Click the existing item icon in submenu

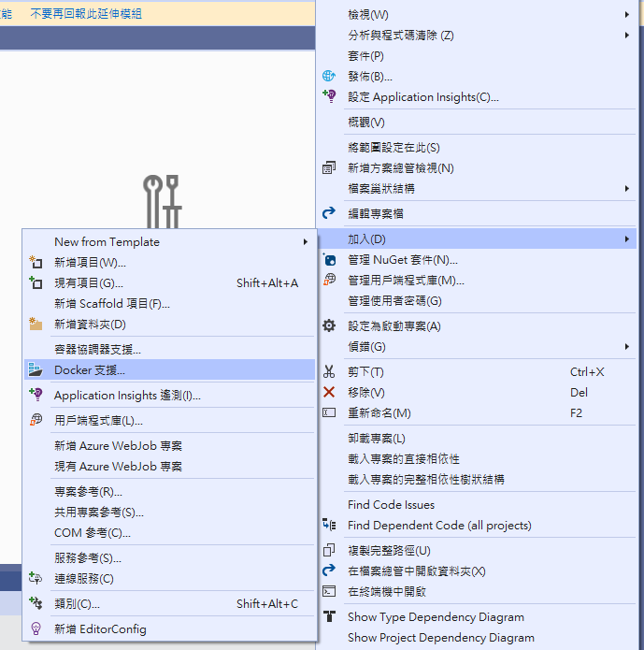pyautogui.click(x=36, y=282)
